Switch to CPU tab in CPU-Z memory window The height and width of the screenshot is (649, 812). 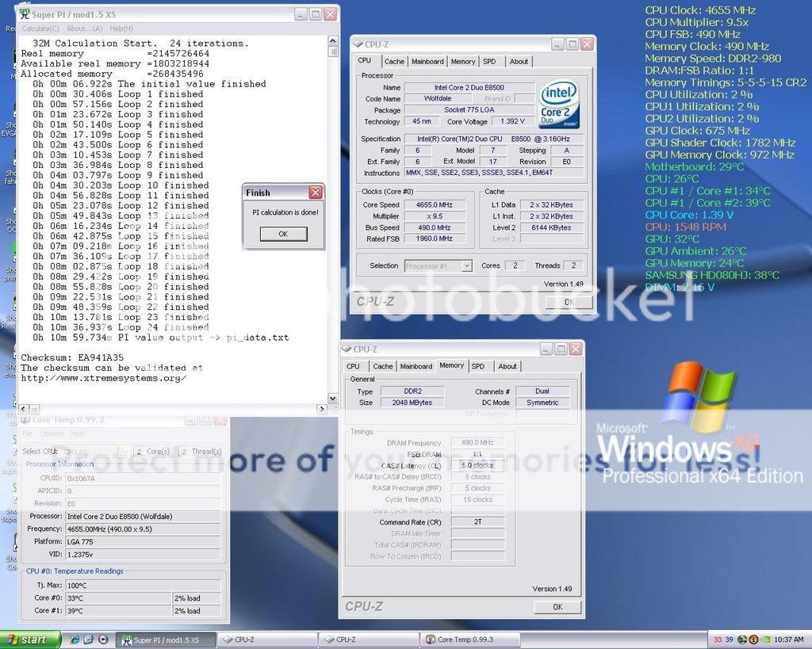pyautogui.click(x=353, y=366)
